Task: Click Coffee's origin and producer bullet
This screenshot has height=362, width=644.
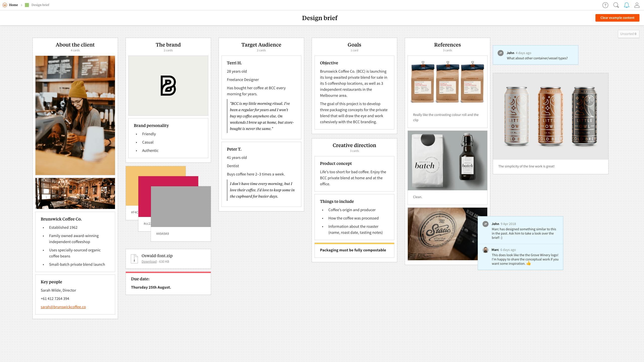Action: point(352,210)
